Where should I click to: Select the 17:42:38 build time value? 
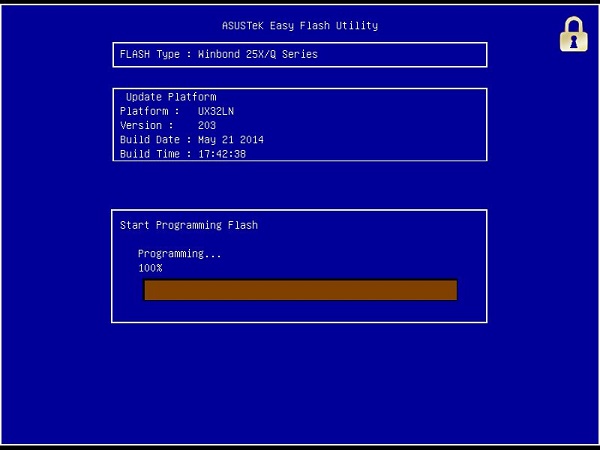[222, 153]
